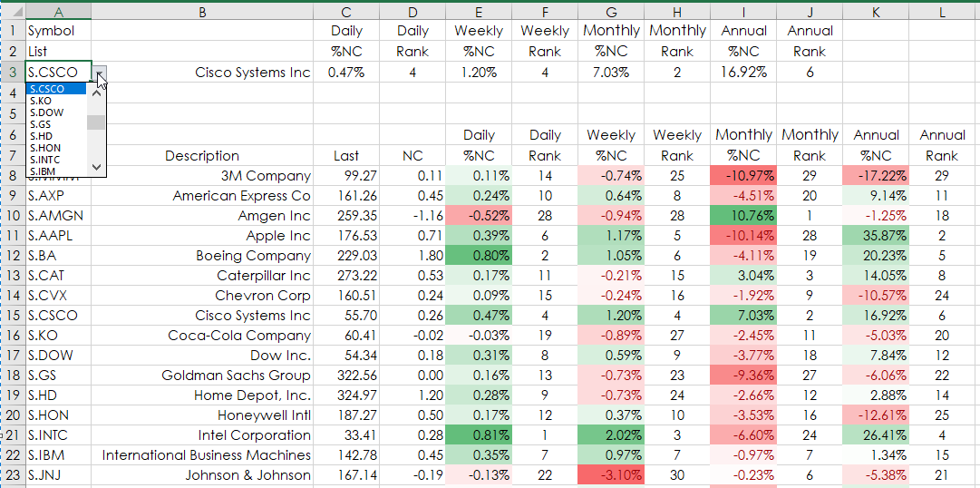Select S.CSCO in the dropdown list
This screenshot has width=980, height=488.
[x=56, y=89]
